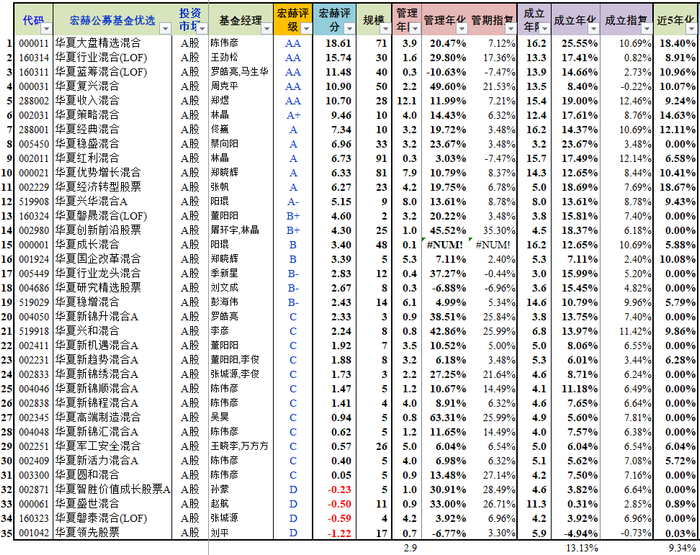Image resolution: width=700 pixels, height=555 pixels.
Task: Select the manager cell 周克平
Action: (x=241, y=86)
